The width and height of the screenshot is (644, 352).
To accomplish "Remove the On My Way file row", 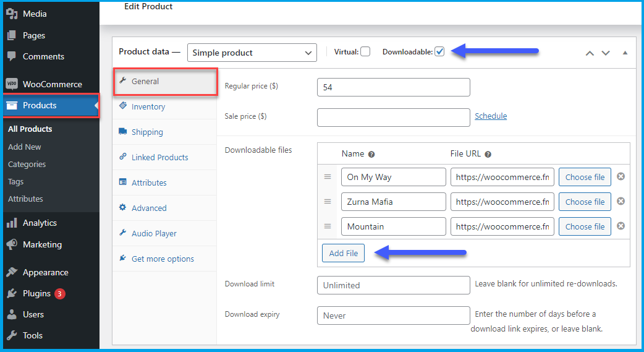I will pos(621,176).
